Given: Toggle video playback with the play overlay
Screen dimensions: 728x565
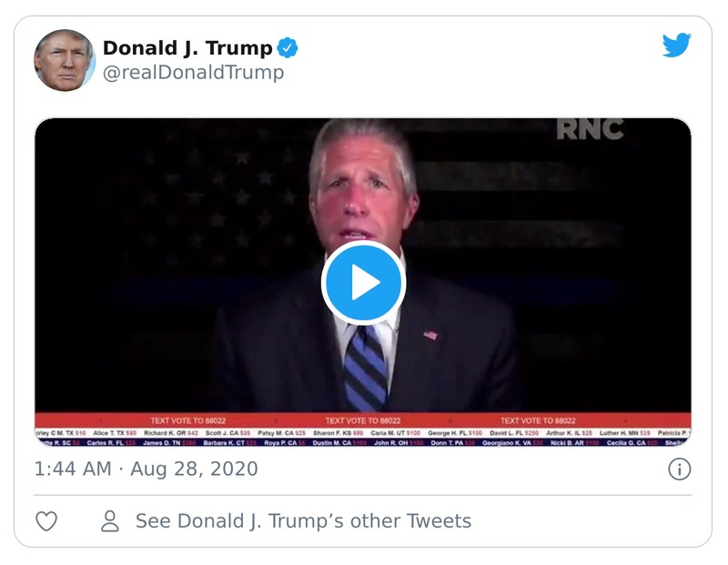Looking at the screenshot, I should [364, 283].
